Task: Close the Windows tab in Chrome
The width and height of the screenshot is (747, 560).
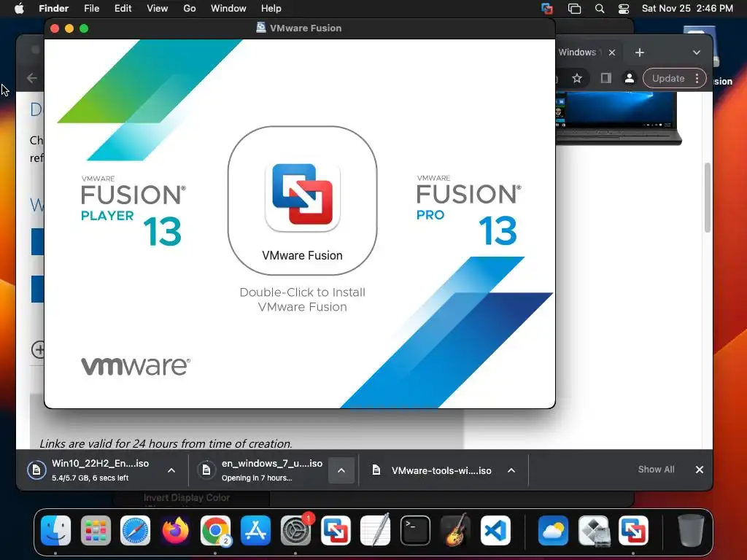Action: (612, 52)
